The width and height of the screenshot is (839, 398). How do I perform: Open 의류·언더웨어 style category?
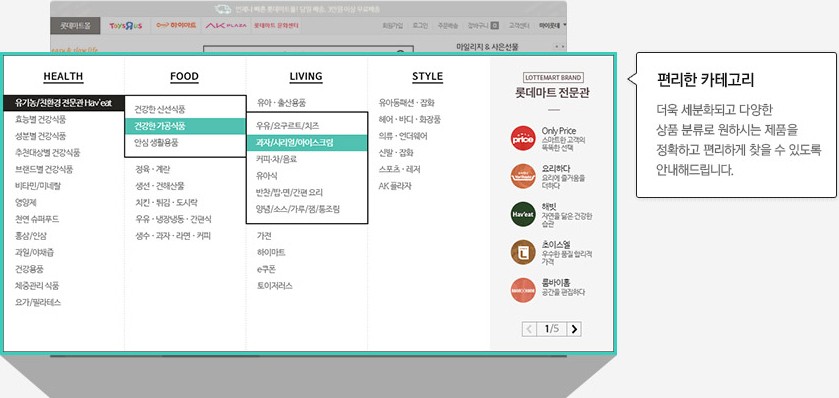click(403, 136)
